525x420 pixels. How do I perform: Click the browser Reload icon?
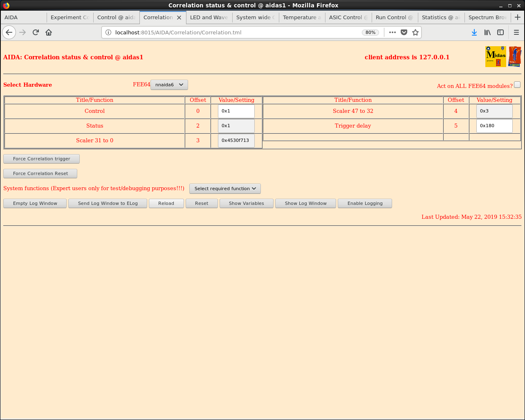36,32
